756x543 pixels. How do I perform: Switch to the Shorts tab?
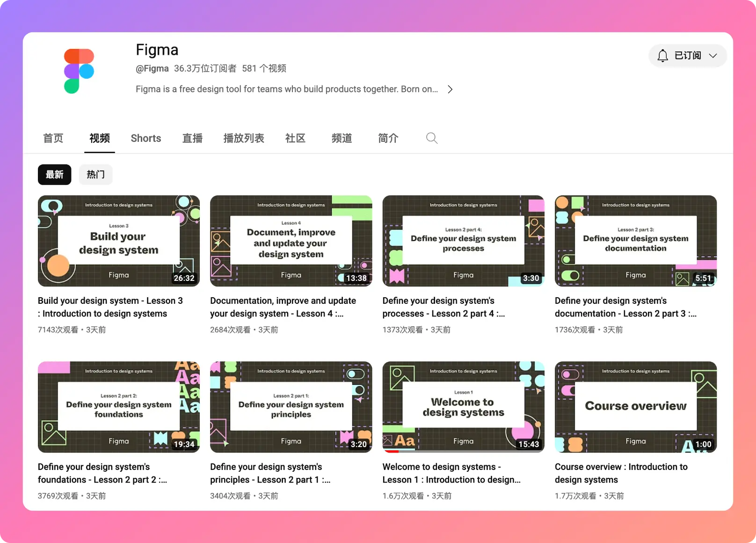(x=145, y=138)
